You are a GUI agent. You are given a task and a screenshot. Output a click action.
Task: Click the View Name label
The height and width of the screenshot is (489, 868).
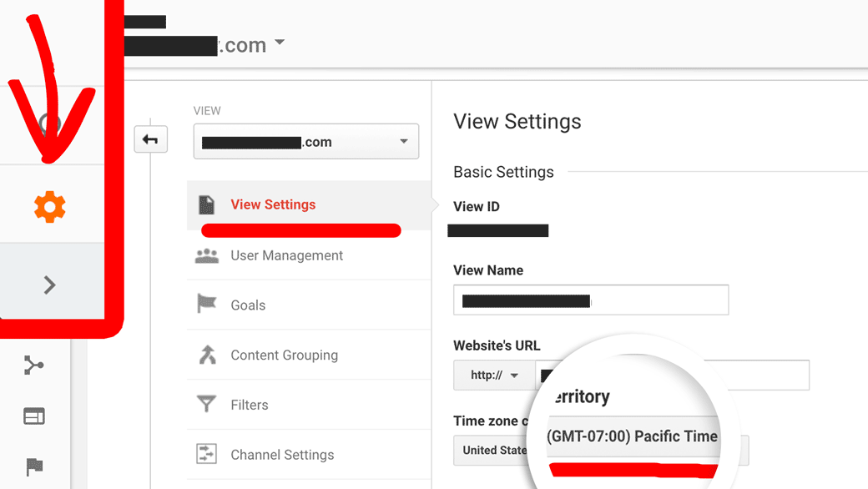point(487,270)
